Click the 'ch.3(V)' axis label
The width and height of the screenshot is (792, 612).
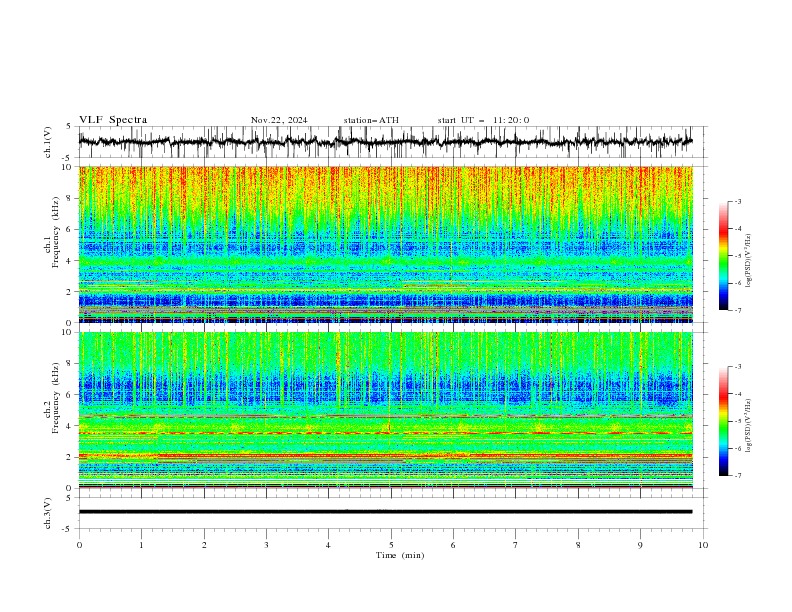point(48,513)
